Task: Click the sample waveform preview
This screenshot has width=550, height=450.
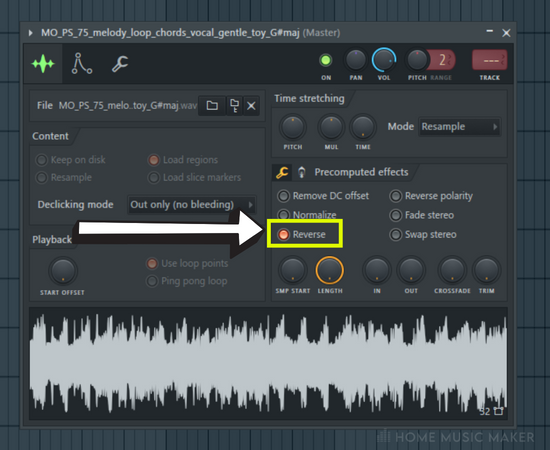Action: [268, 364]
